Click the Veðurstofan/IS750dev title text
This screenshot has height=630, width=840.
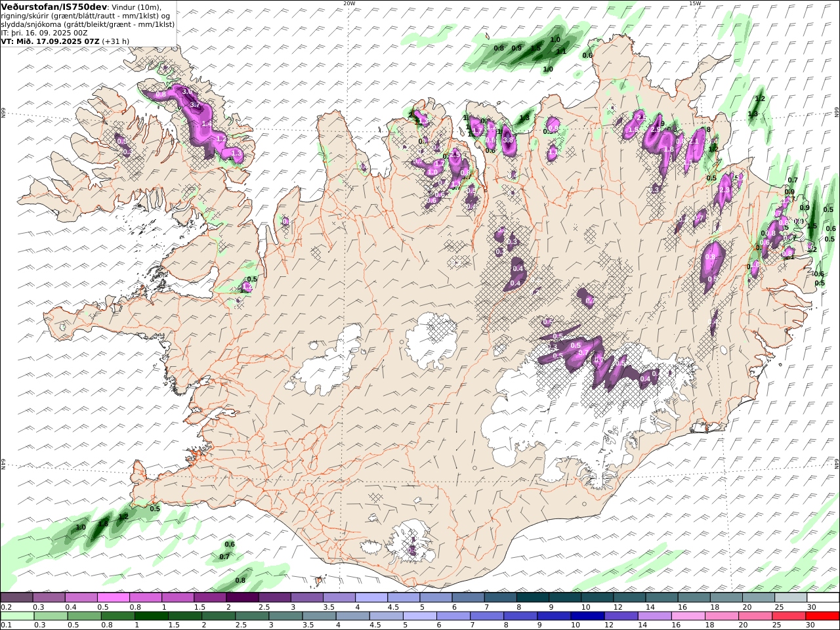coord(54,7)
